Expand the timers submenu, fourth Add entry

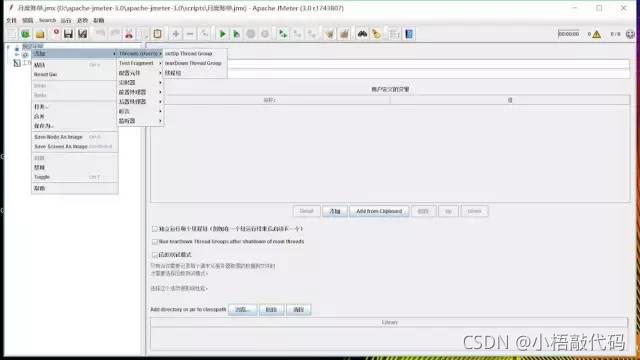140,82
